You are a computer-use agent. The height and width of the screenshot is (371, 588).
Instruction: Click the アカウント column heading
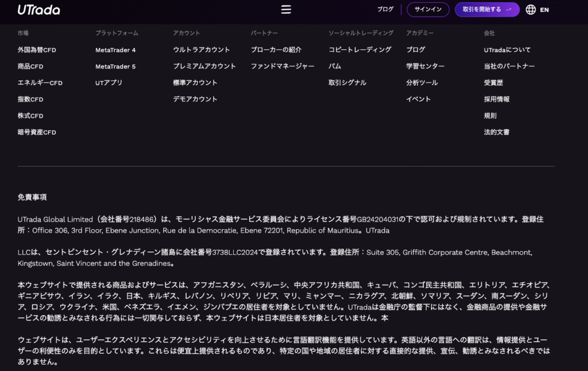[187, 33]
